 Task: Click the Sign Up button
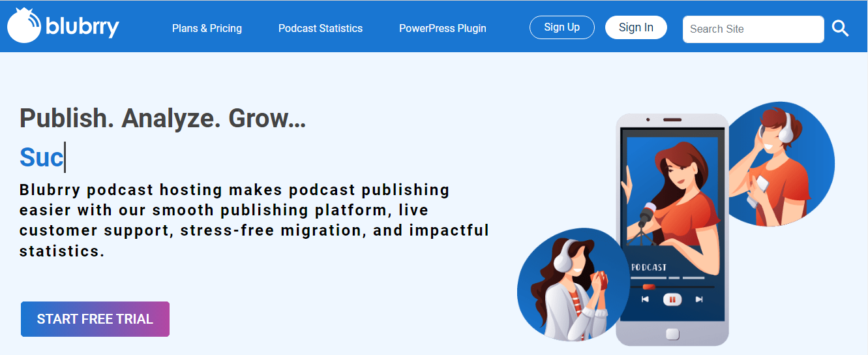pyautogui.click(x=562, y=27)
